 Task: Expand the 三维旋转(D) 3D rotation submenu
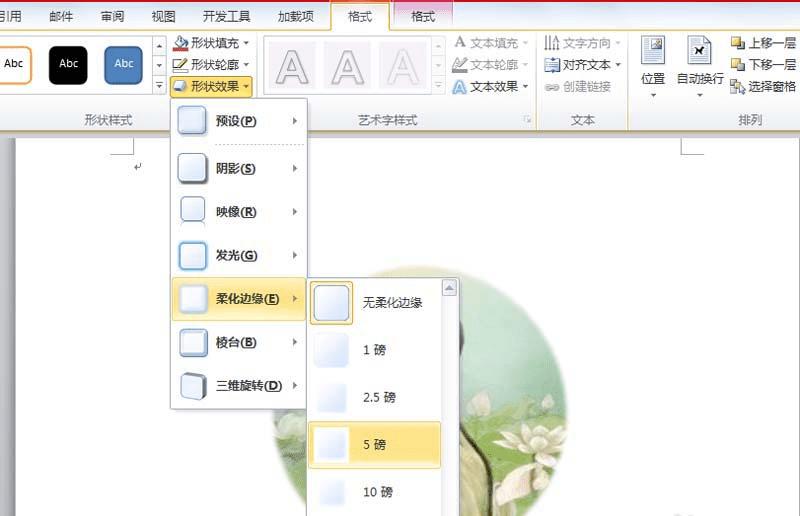coord(239,386)
